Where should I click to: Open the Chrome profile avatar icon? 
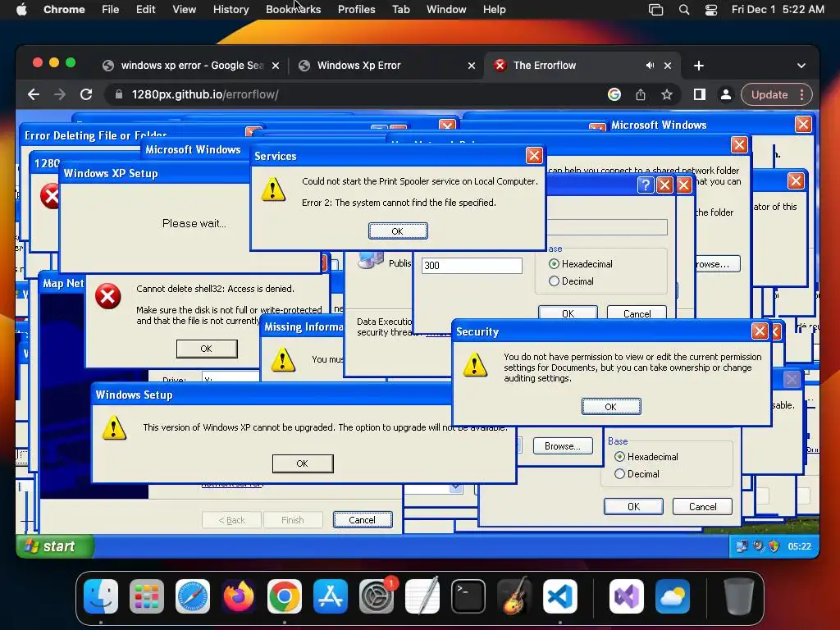[725, 94]
